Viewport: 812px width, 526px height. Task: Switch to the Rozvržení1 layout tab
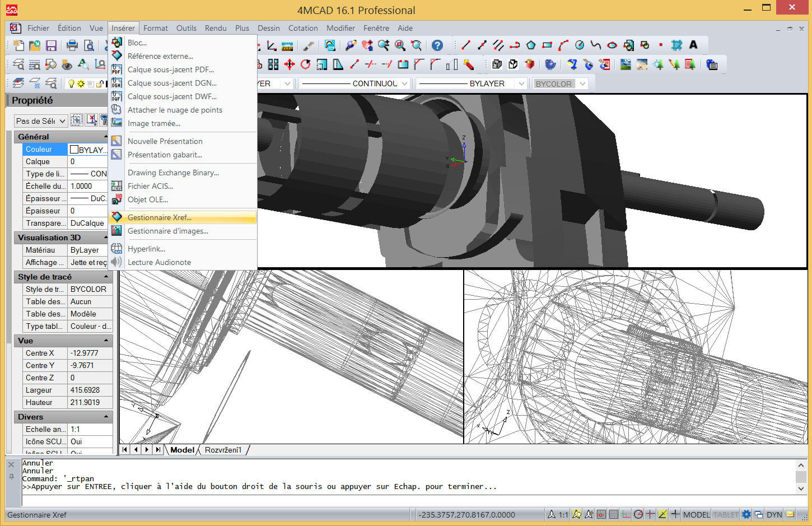coord(223,450)
